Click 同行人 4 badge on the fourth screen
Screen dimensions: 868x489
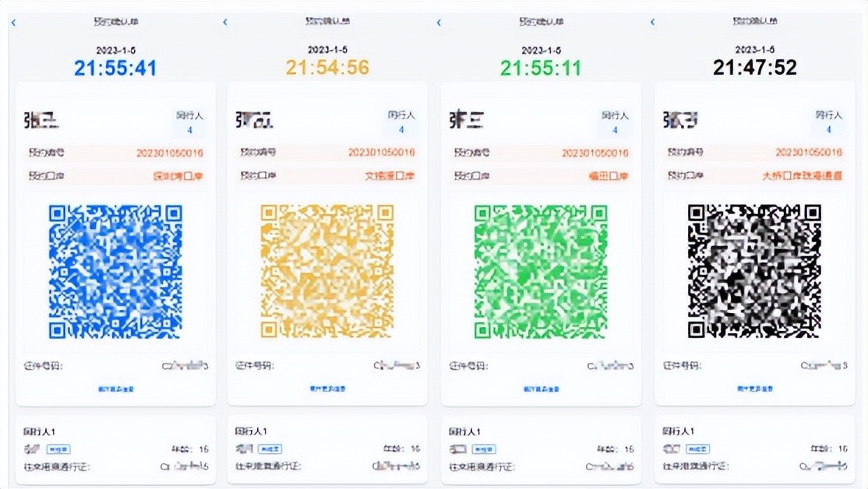828,122
